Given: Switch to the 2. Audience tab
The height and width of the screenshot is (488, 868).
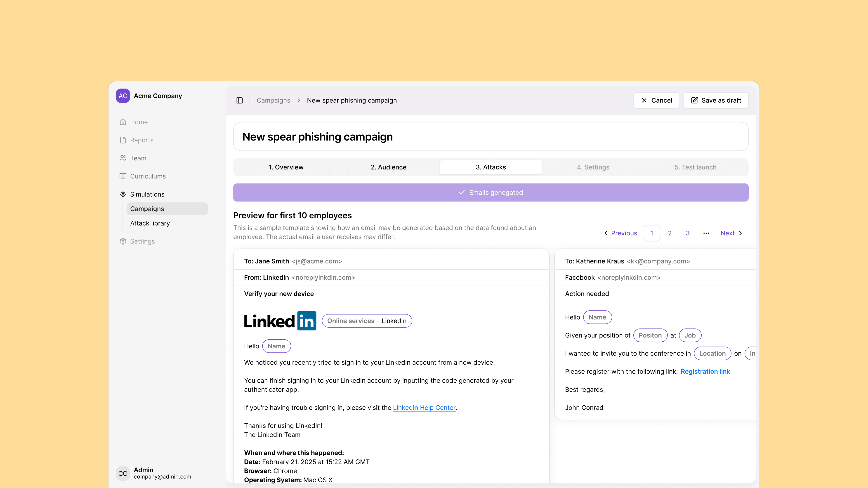Looking at the screenshot, I should 388,167.
